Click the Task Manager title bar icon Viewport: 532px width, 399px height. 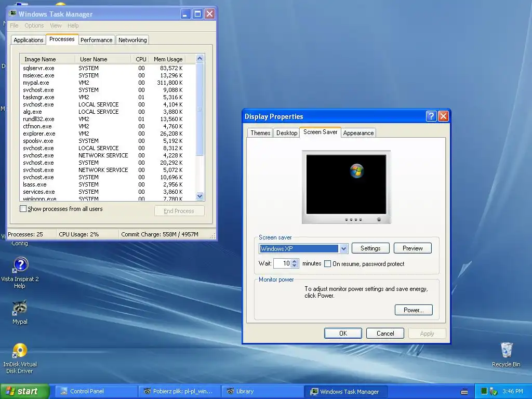pos(12,14)
